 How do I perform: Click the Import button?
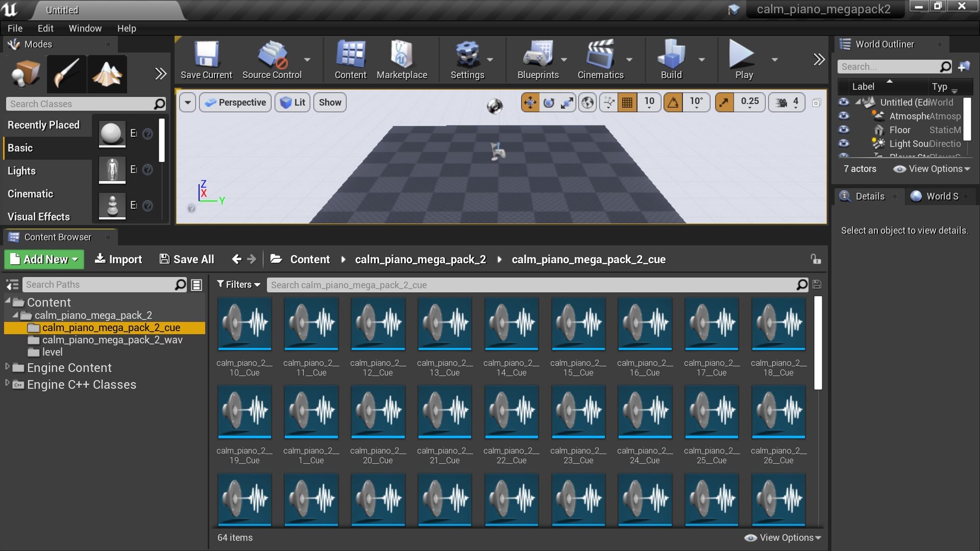click(x=118, y=259)
